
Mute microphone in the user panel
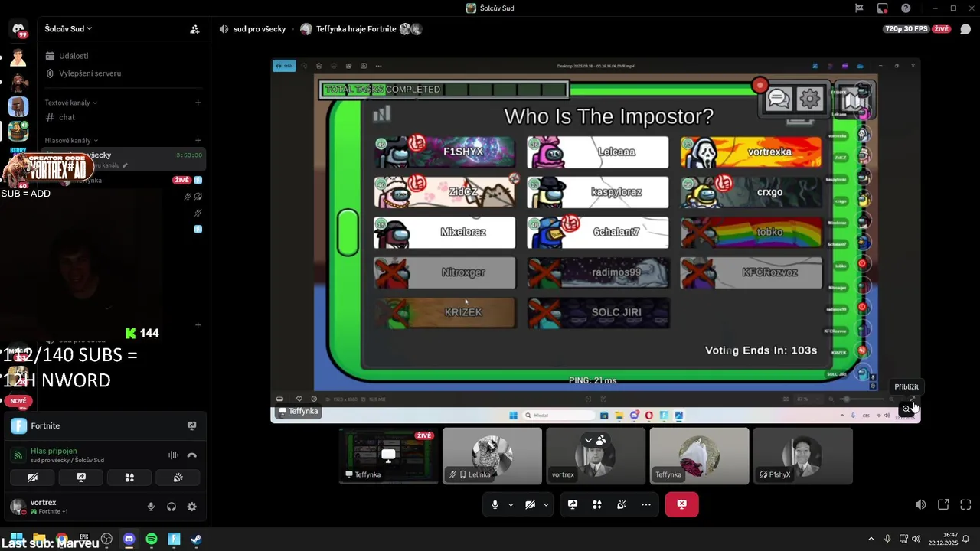(151, 507)
